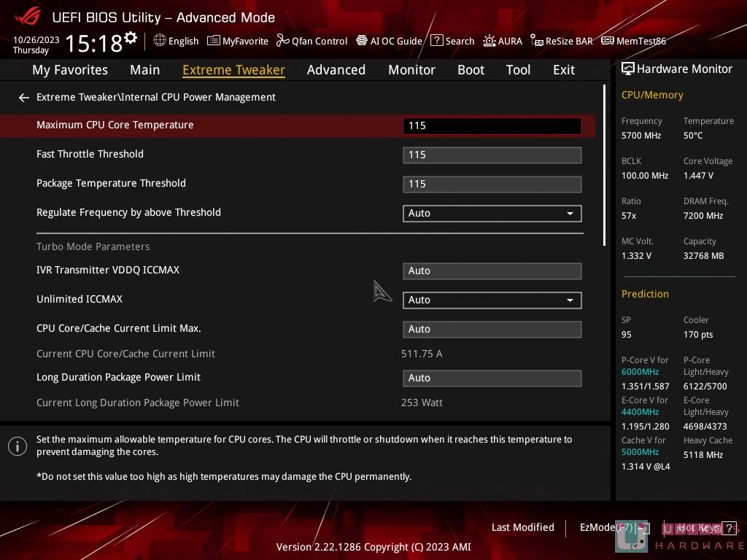
Task: Click the Fast Throttle Threshold field
Action: coord(492,155)
